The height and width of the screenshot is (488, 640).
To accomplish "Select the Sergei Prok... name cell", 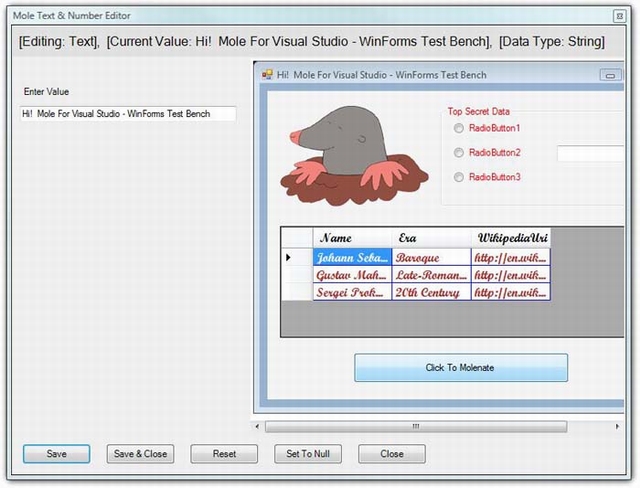I will [x=352, y=293].
